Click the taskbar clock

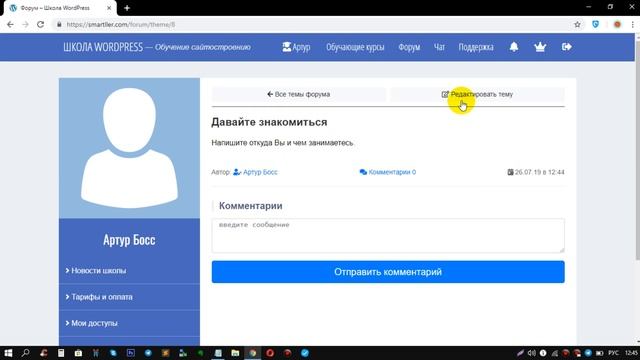click(x=631, y=353)
